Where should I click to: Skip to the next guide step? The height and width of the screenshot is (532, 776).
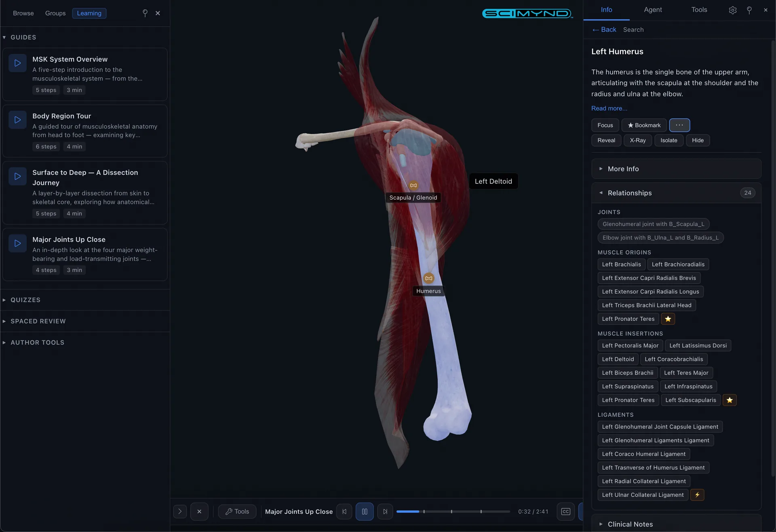coord(385,511)
